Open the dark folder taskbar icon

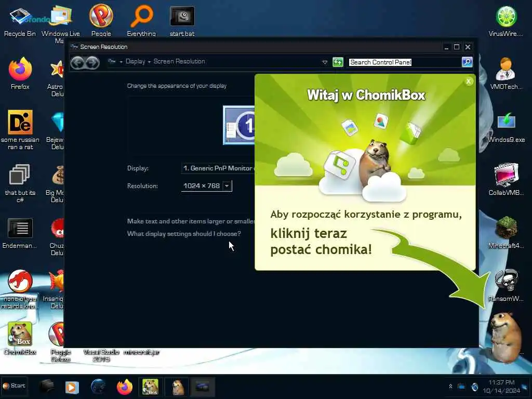(x=46, y=387)
